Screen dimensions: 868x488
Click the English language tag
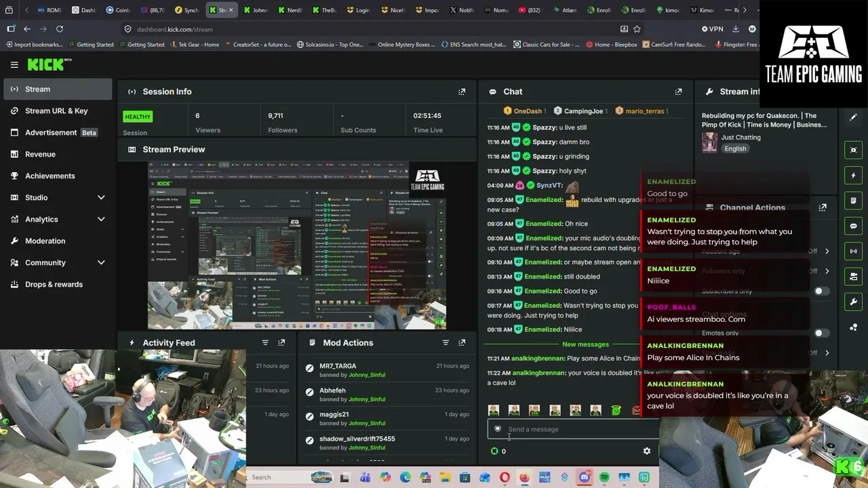tap(735, 148)
